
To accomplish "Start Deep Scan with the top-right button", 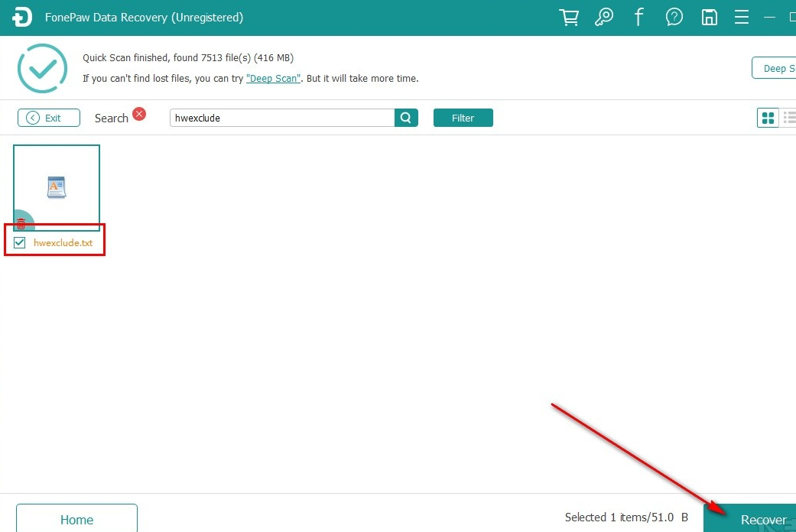I will click(774, 68).
